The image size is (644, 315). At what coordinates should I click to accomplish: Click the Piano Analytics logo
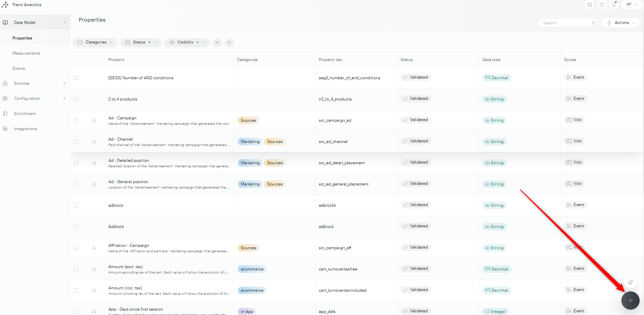coord(5,5)
